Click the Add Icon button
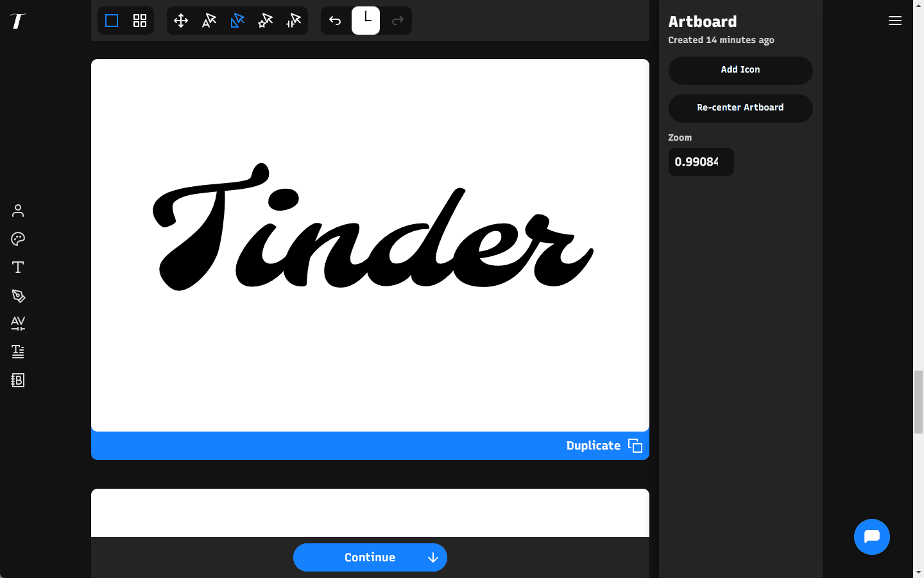This screenshot has height=578, width=924. pyautogui.click(x=740, y=70)
